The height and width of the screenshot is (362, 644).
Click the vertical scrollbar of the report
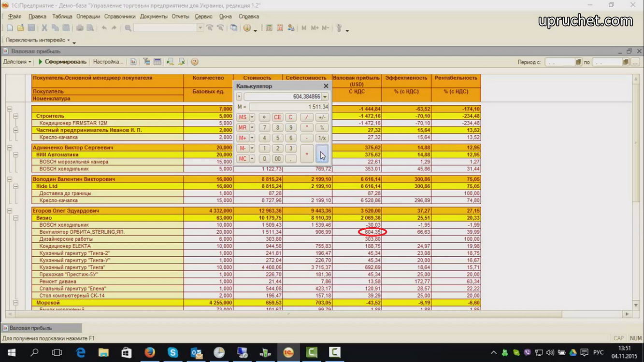tap(637, 192)
